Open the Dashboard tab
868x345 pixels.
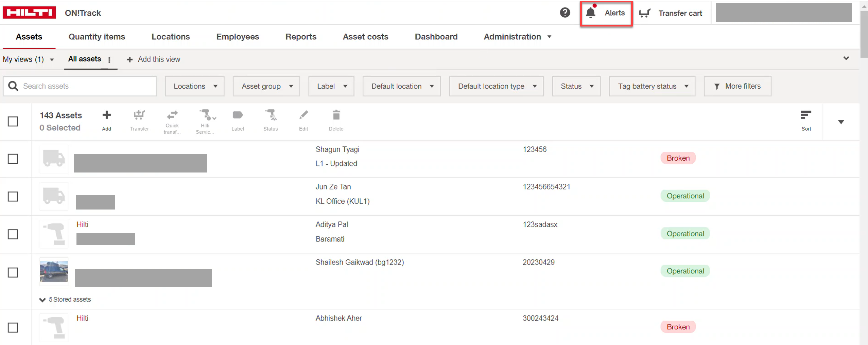click(x=436, y=37)
